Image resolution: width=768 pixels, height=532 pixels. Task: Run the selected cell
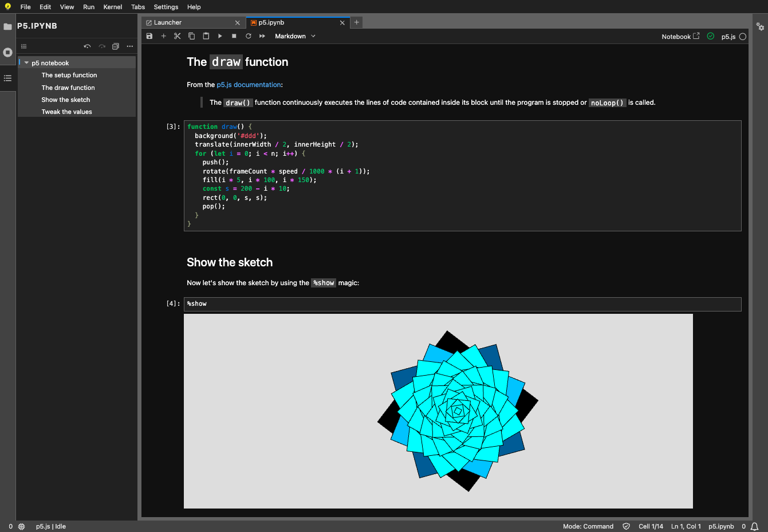[x=220, y=36]
